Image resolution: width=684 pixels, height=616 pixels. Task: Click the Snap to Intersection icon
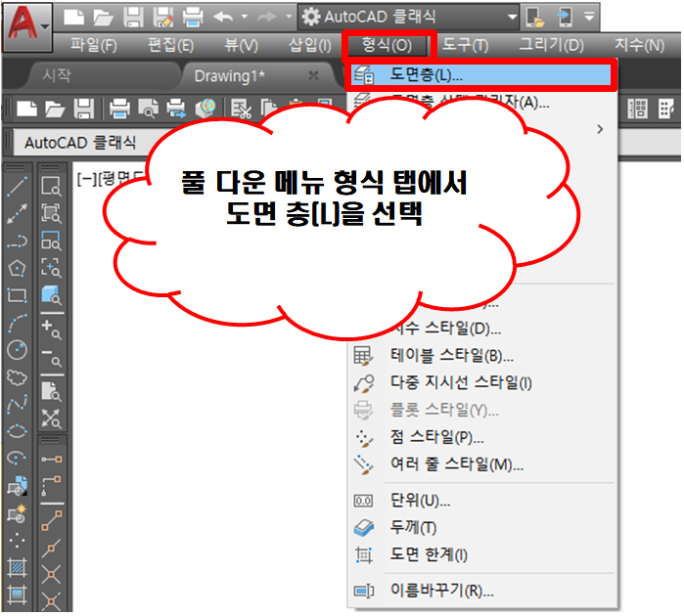(x=52, y=574)
